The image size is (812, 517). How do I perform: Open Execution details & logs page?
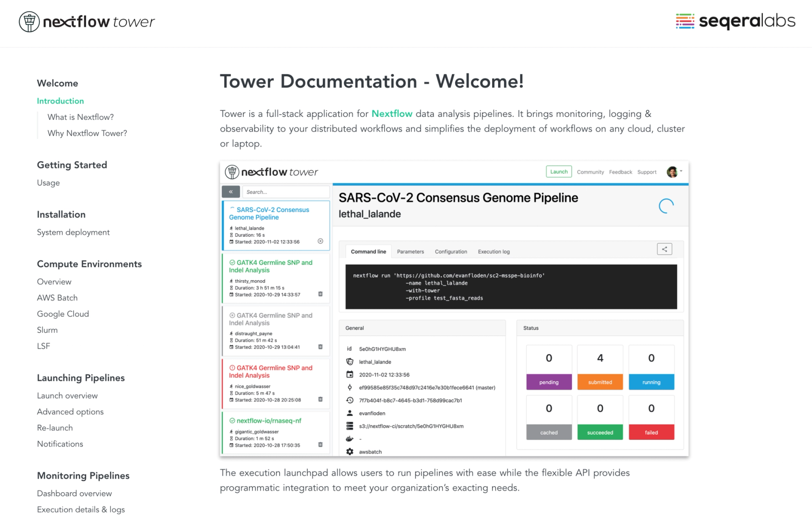(81, 510)
